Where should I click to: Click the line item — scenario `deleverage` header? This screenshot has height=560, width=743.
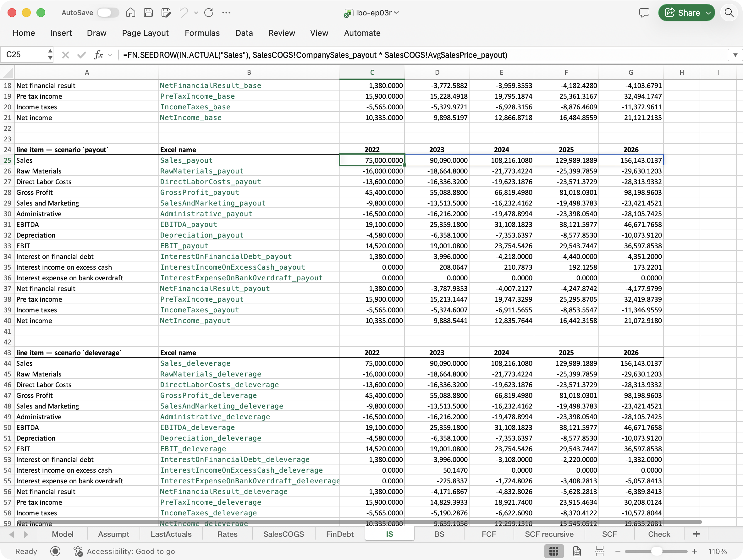click(87, 353)
